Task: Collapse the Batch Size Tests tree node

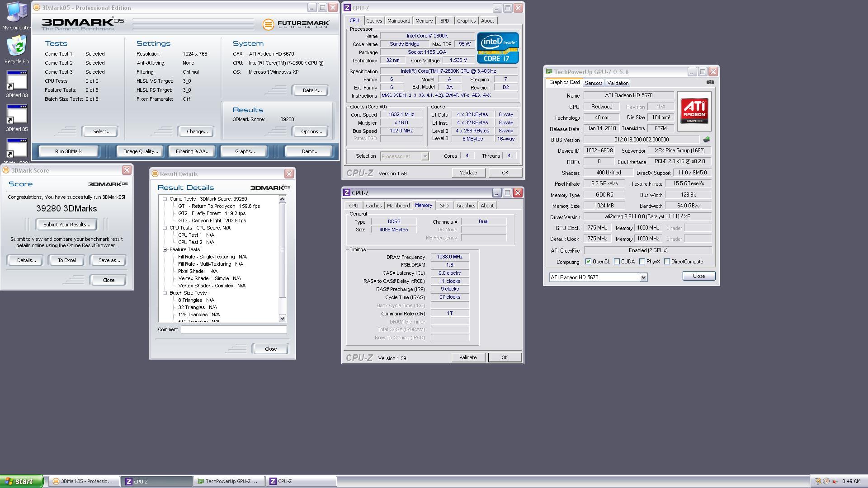Action: (165, 293)
